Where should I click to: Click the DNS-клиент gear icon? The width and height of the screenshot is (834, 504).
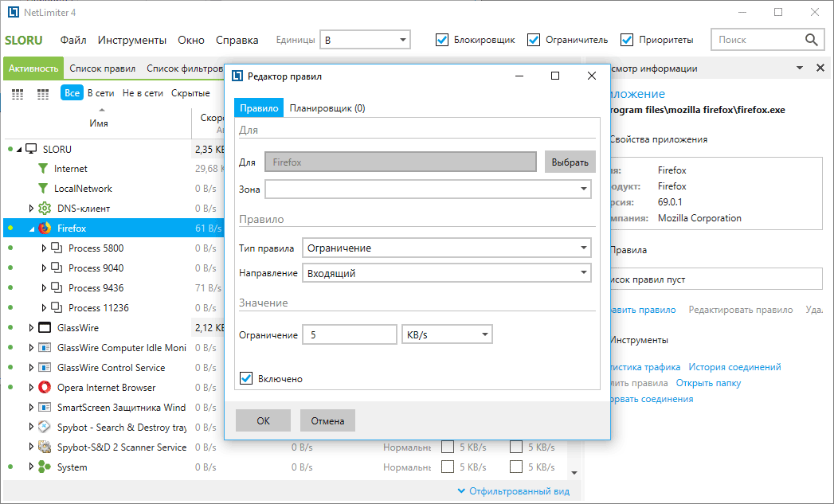point(45,209)
